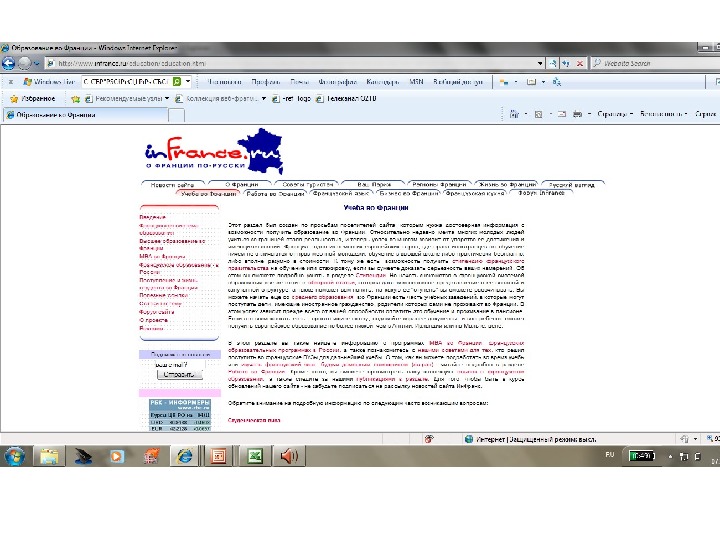The width and height of the screenshot is (720, 540).
Task: Go back with the browser Back arrow
Action: coord(9,63)
